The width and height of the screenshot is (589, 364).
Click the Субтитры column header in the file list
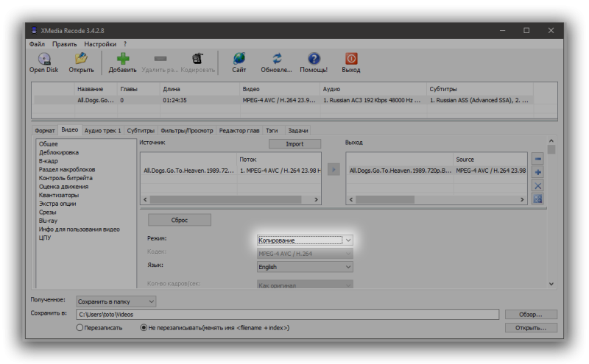coord(480,89)
